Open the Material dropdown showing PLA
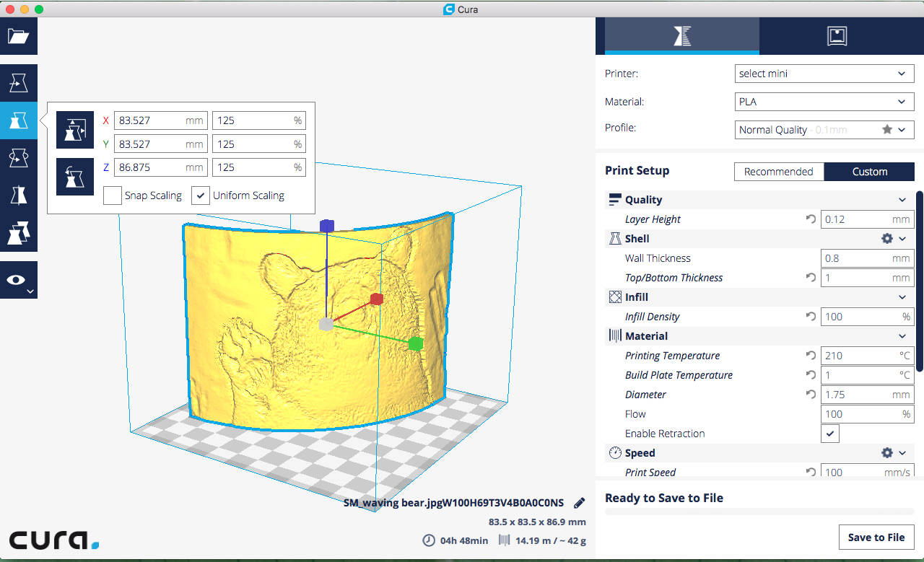This screenshot has height=562, width=924. click(824, 102)
